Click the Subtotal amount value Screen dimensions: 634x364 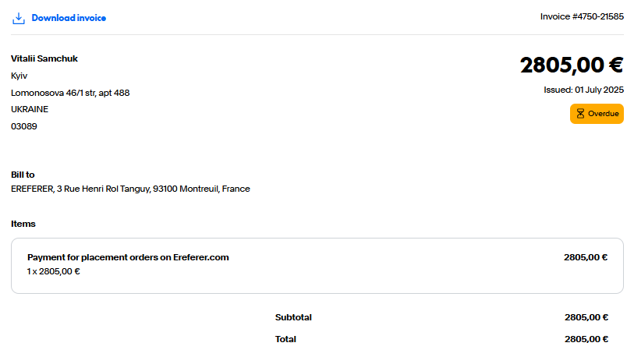586,317
